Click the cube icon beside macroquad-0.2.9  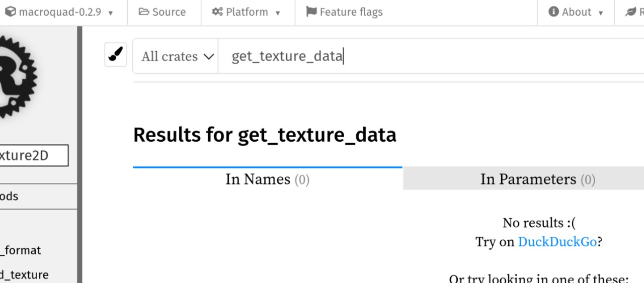tap(10, 12)
